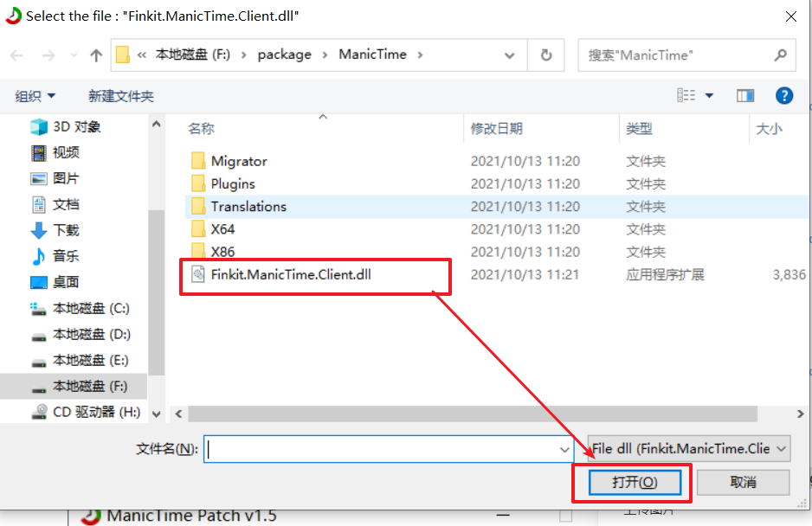This screenshot has height=526, width=812.
Task: Click the Forward navigation arrow
Action: click(48, 55)
